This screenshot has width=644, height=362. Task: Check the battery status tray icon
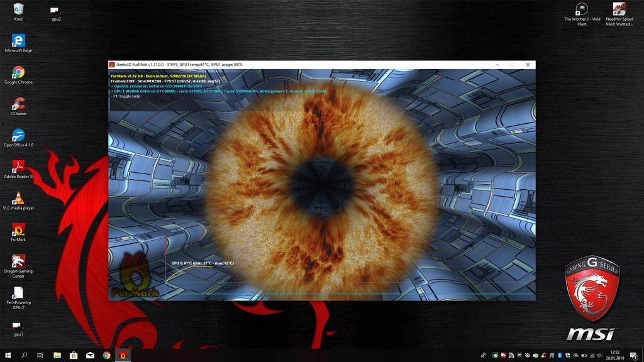point(584,356)
